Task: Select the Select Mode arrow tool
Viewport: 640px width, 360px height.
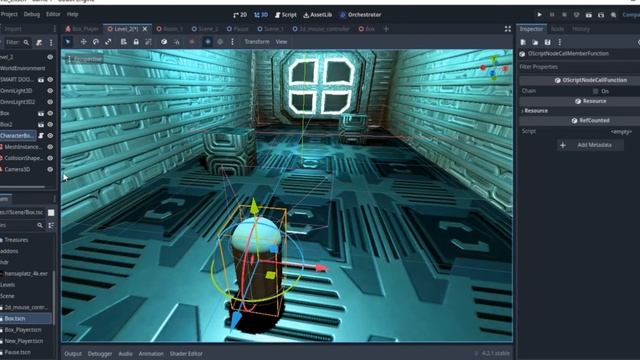Action: 68,42
